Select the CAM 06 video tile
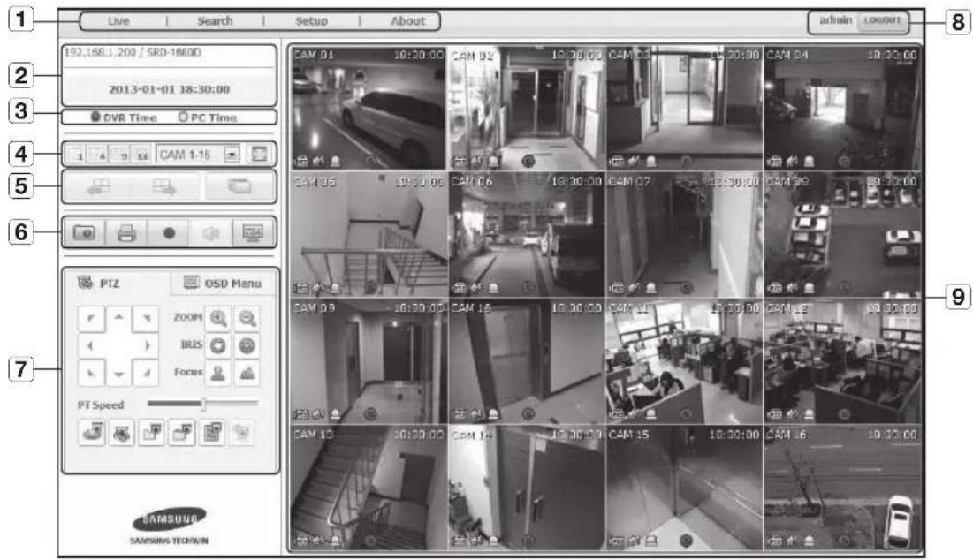The width and height of the screenshot is (973, 560). pos(526,234)
